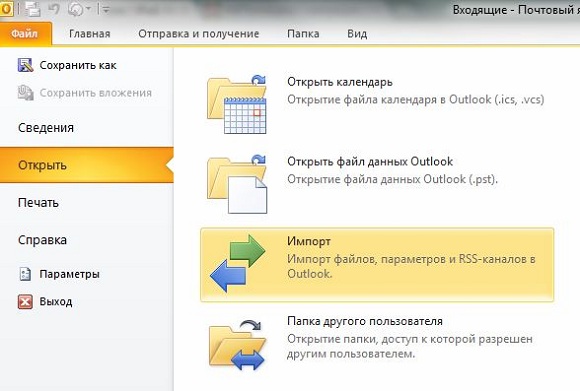The image size is (580, 391).
Task: Click the Файл tab
Action: coord(25,34)
